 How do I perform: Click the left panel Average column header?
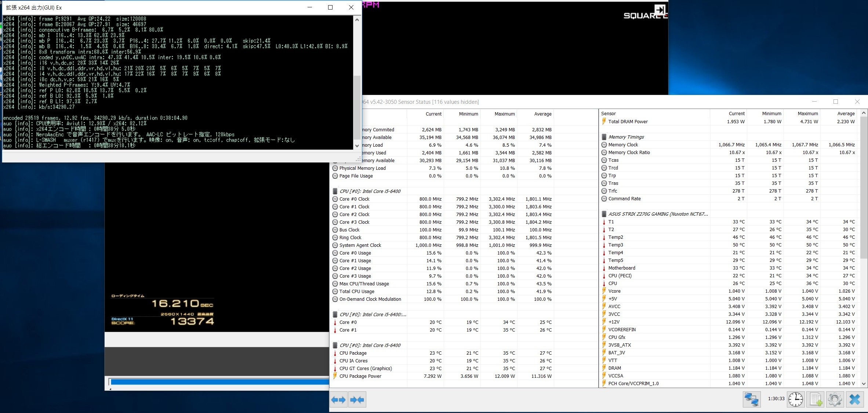pyautogui.click(x=535, y=114)
